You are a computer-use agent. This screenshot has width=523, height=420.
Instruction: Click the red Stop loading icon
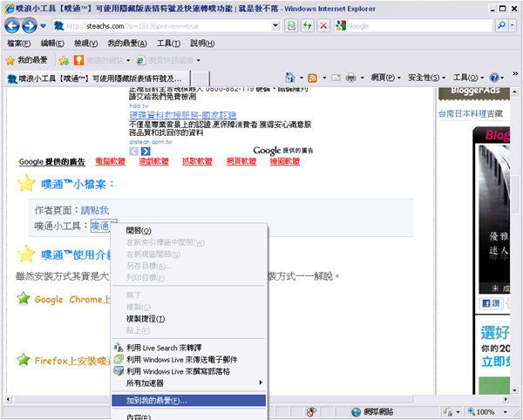click(323, 26)
